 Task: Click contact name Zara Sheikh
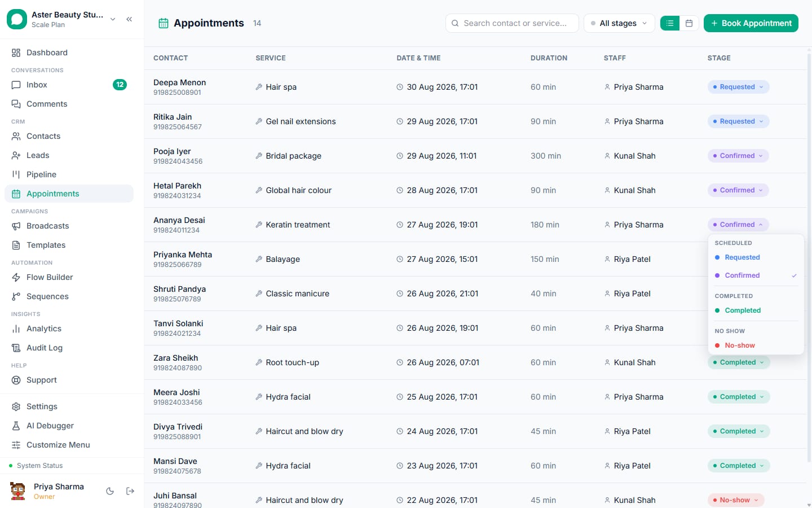175,358
